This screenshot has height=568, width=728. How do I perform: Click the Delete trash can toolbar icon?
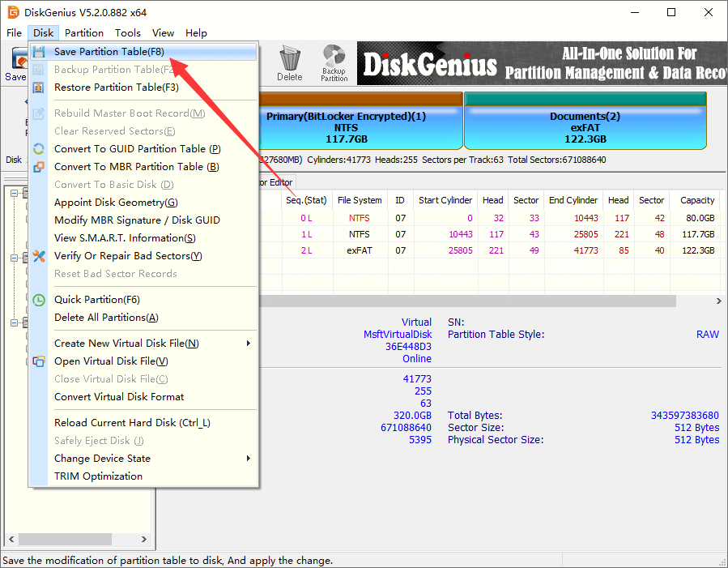point(289,63)
